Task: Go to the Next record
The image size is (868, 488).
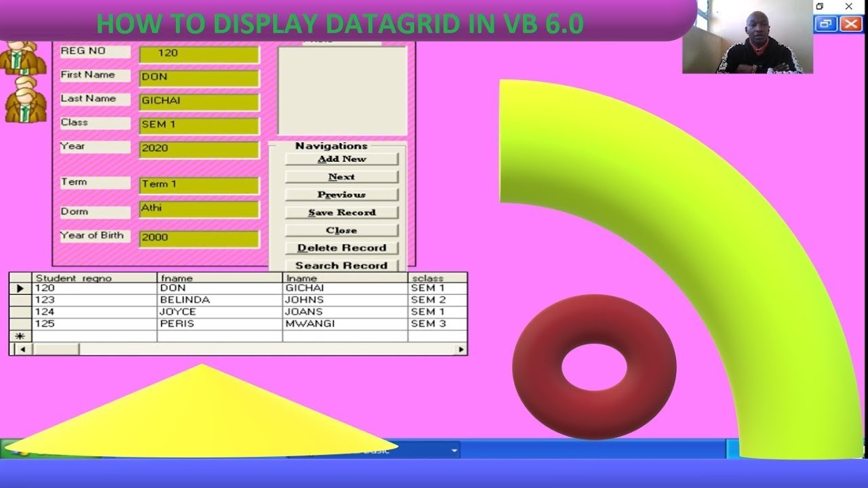Action: (341, 176)
